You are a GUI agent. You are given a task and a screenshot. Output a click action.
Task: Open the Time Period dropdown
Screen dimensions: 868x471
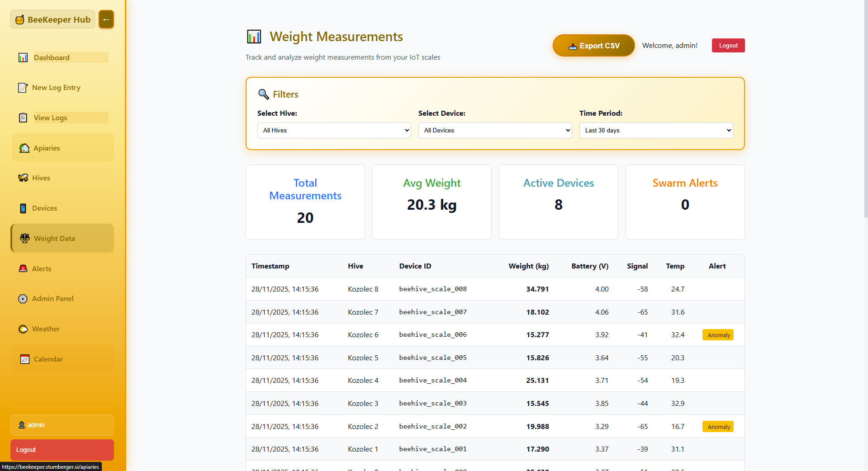(x=656, y=130)
